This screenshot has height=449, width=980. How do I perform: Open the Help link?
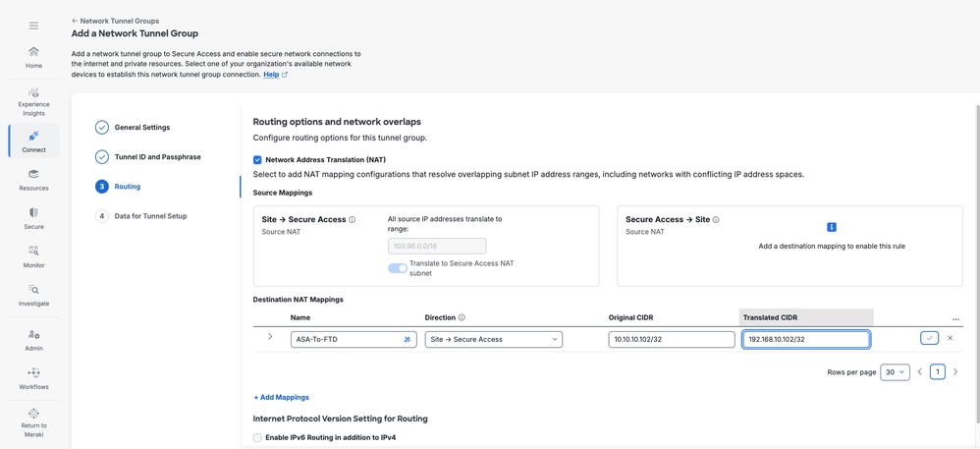click(x=275, y=75)
